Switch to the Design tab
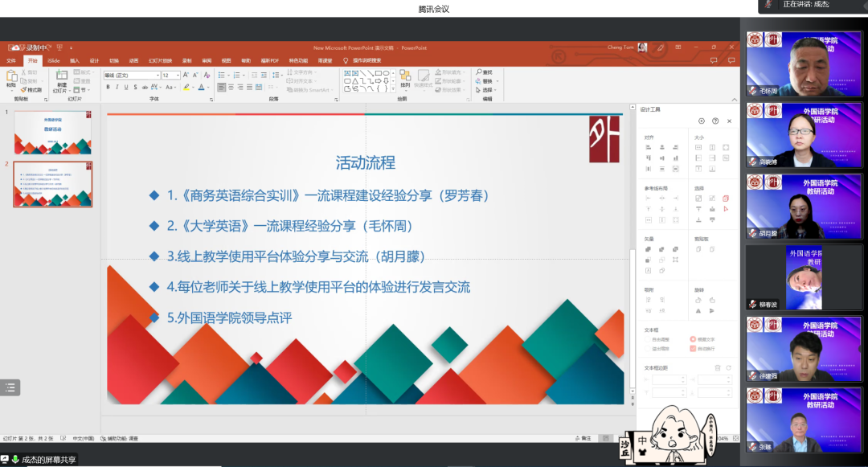This screenshot has height=467, width=868. pyautogui.click(x=94, y=60)
